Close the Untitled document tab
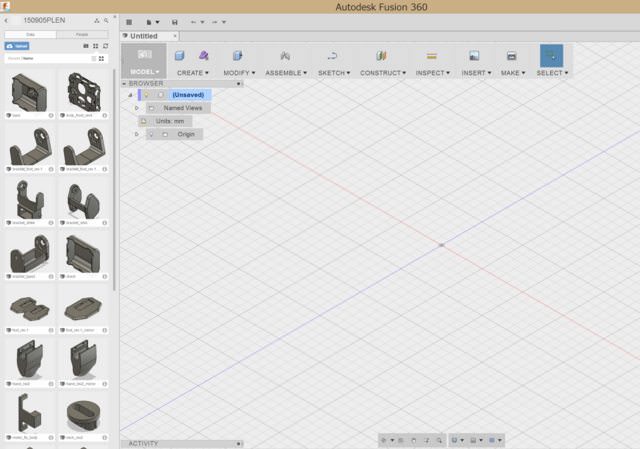The image size is (640, 449). point(175,36)
